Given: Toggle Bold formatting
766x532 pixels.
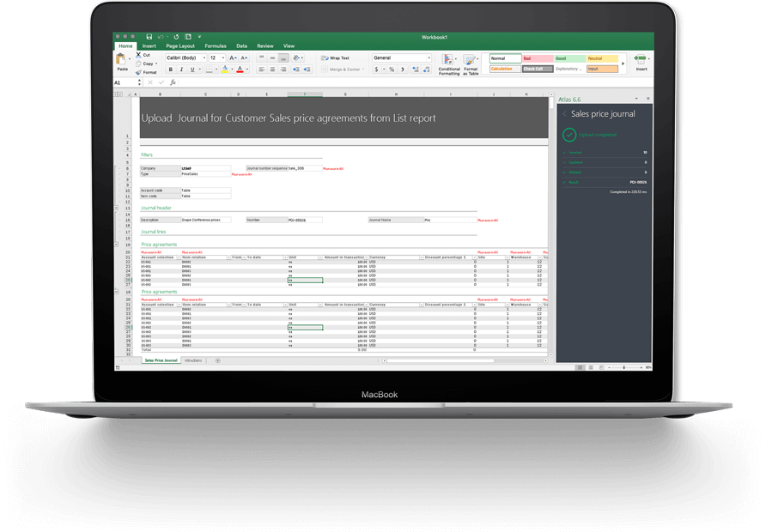Looking at the screenshot, I should 171,70.
